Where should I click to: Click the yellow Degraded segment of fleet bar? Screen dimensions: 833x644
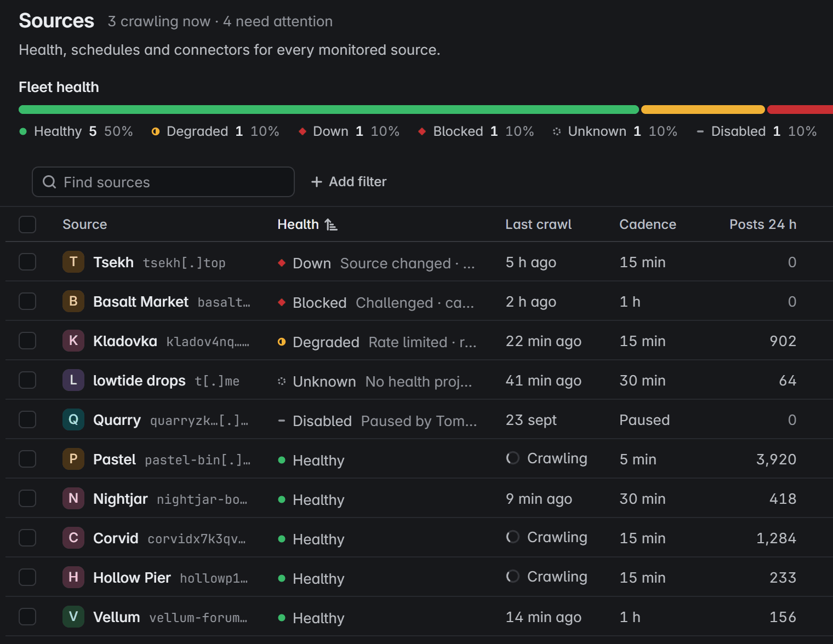coord(703,110)
